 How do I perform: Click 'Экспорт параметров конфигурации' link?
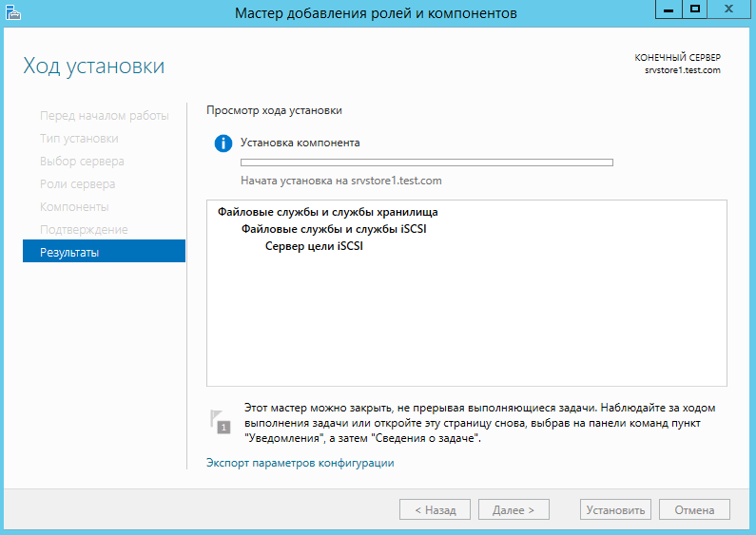click(300, 464)
